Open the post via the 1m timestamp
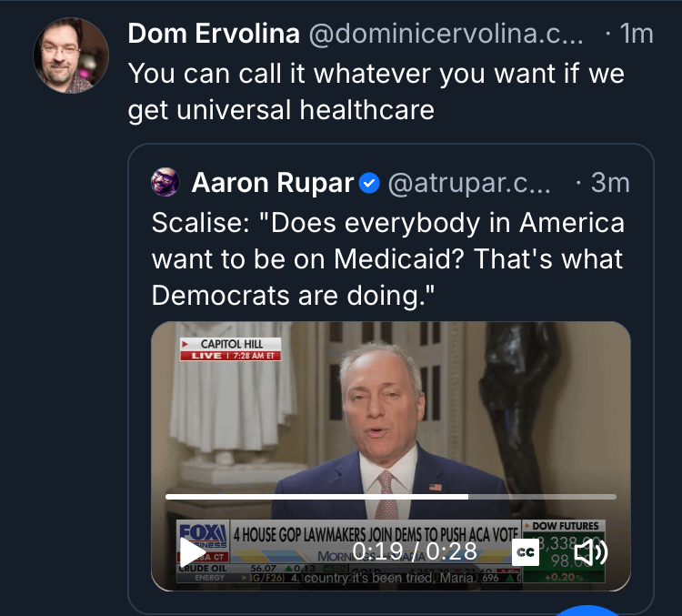This screenshot has height=616, width=682. click(635, 34)
